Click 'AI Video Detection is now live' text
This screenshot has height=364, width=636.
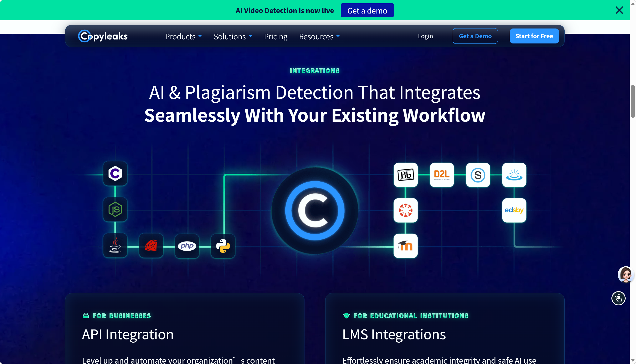(x=285, y=10)
